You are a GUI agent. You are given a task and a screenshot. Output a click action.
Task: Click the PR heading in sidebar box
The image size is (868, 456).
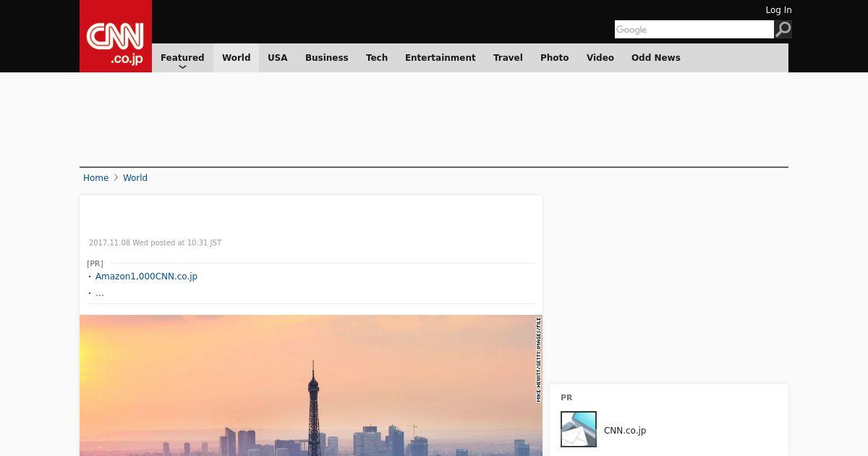pyautogui.click(x=566, y=398)
